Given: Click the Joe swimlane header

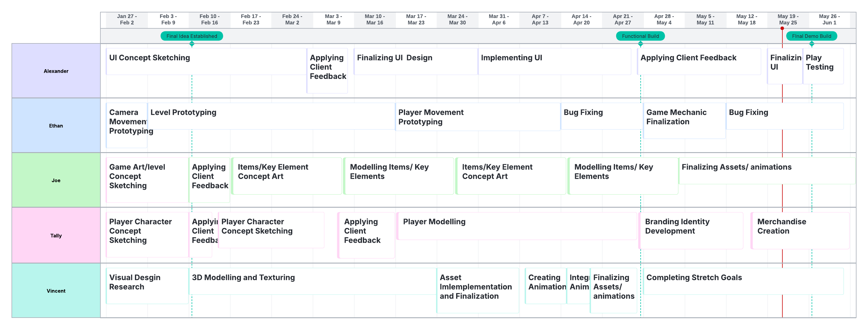Looking at the screenshot, I should tap(56, 180).
